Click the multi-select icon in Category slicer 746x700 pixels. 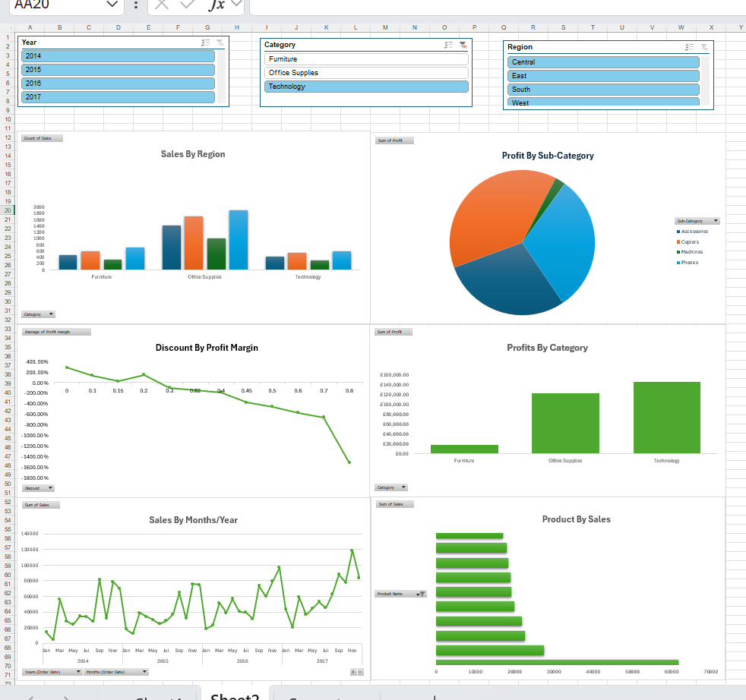[449, 46]
